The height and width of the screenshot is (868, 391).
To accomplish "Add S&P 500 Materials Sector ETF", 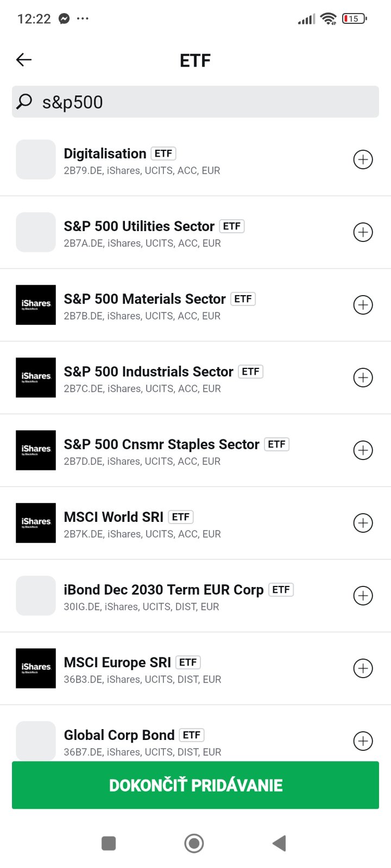I will 363,305.
